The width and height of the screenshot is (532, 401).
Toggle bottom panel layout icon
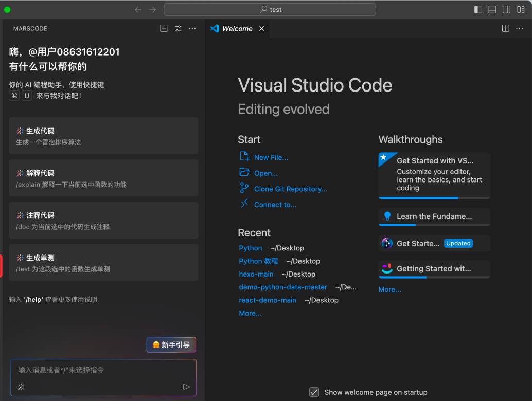(x=492, y=9)
